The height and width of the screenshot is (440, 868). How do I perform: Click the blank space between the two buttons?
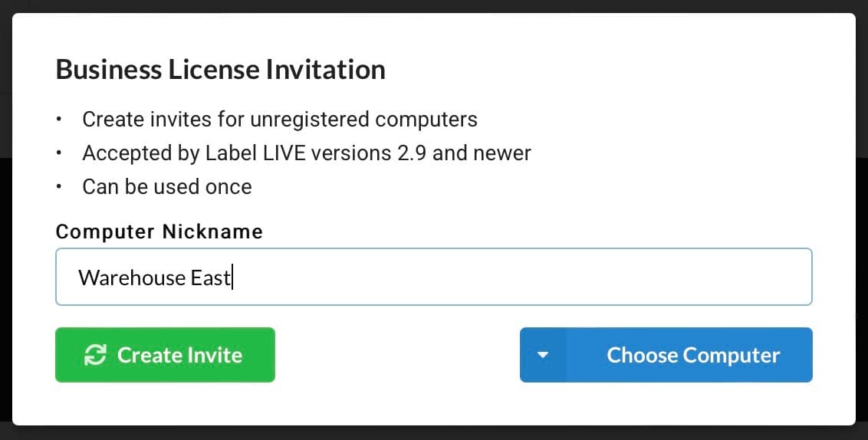(397, 355)
